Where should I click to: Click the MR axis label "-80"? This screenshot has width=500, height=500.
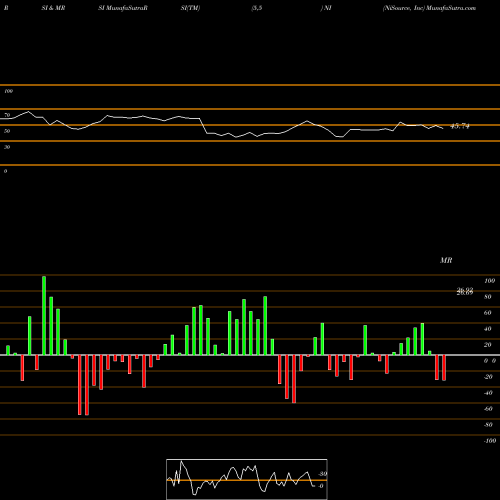(x=488, y=425)
